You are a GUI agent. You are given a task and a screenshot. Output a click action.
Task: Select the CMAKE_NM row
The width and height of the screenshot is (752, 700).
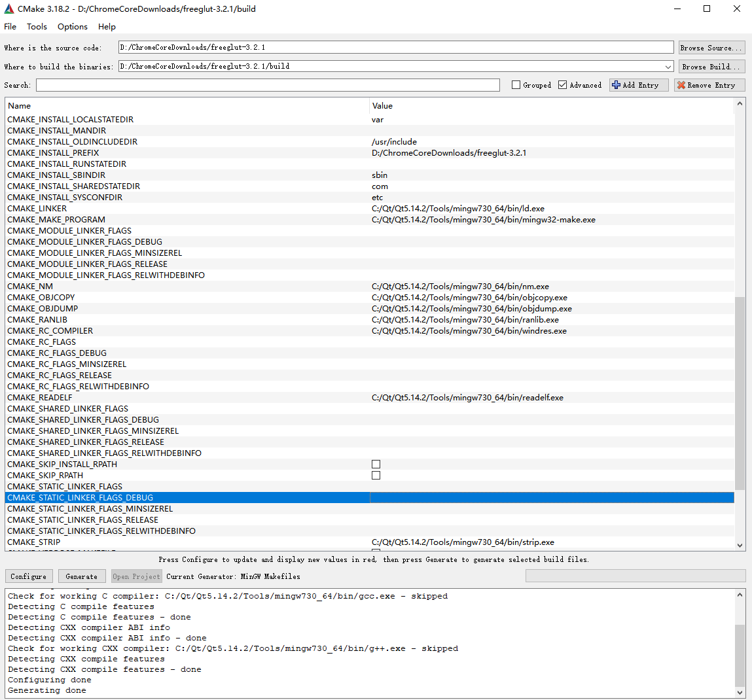369,287
